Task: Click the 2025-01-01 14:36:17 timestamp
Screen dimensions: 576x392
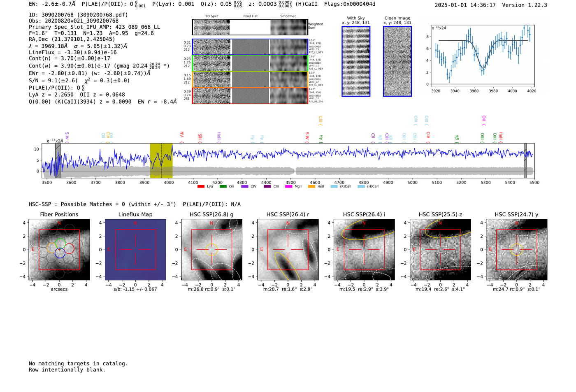Action: click(x=465, y=5)
